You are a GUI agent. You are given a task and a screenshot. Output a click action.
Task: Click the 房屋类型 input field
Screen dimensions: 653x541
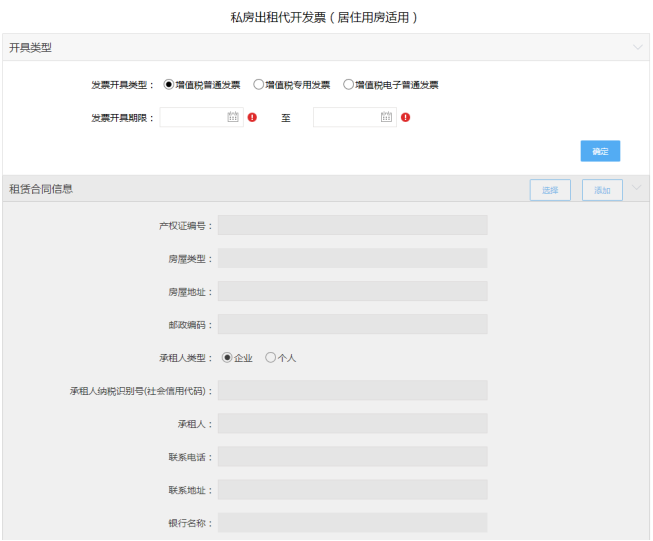point(352,258)
